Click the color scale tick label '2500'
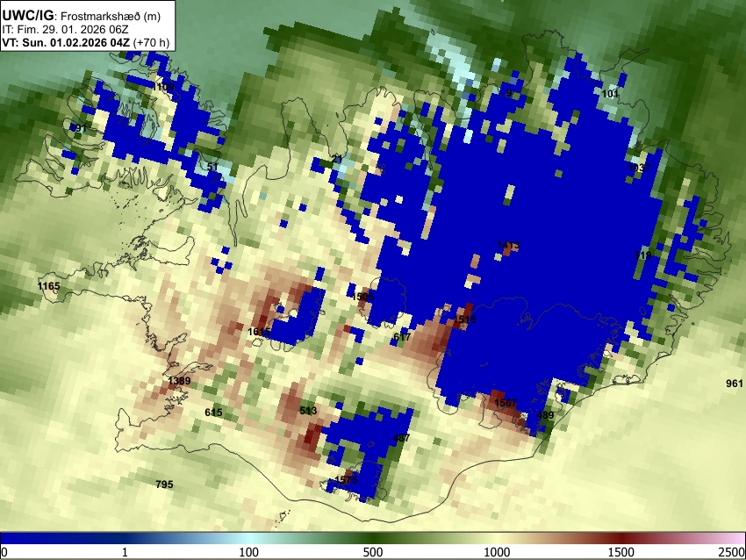 [x=732, y=552]
